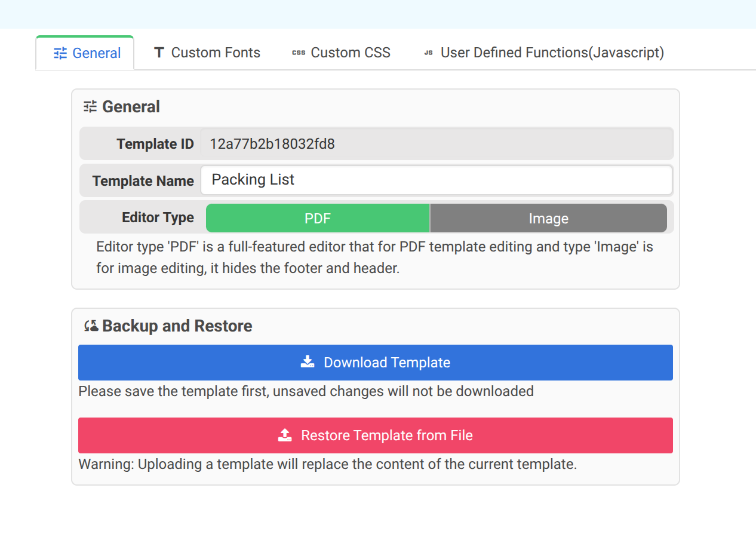Select Image editor type
Screen dimensions: 756x537
tap(548, 218)
